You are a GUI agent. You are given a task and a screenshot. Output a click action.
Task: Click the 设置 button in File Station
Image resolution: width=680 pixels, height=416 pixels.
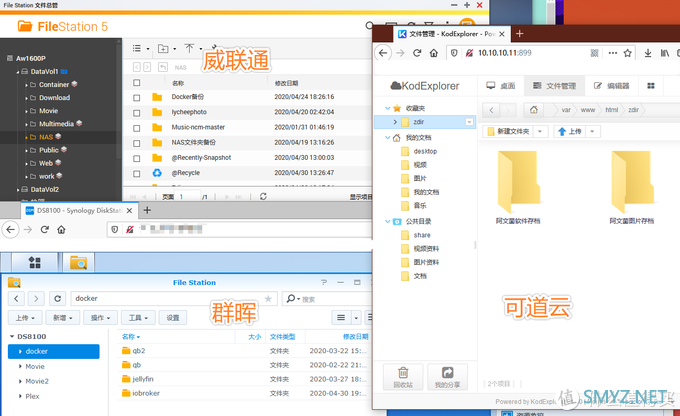[173, 317]
